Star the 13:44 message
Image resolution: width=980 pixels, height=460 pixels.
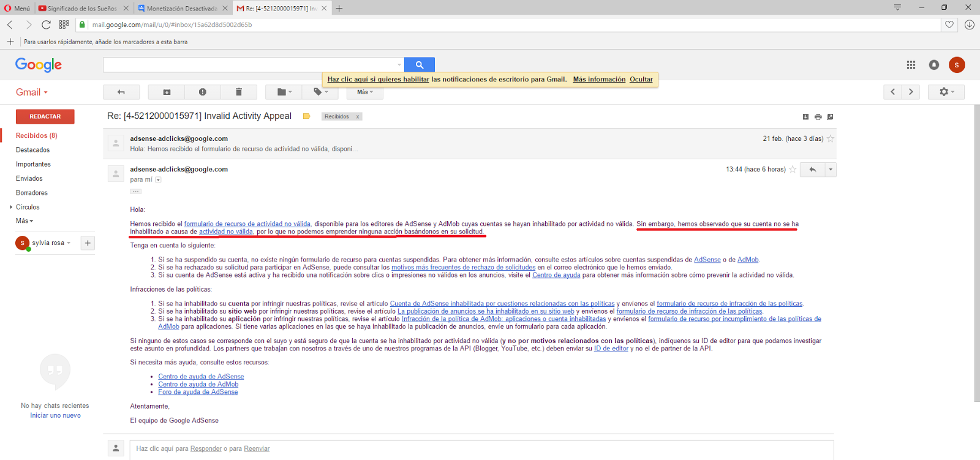[793, 170]
